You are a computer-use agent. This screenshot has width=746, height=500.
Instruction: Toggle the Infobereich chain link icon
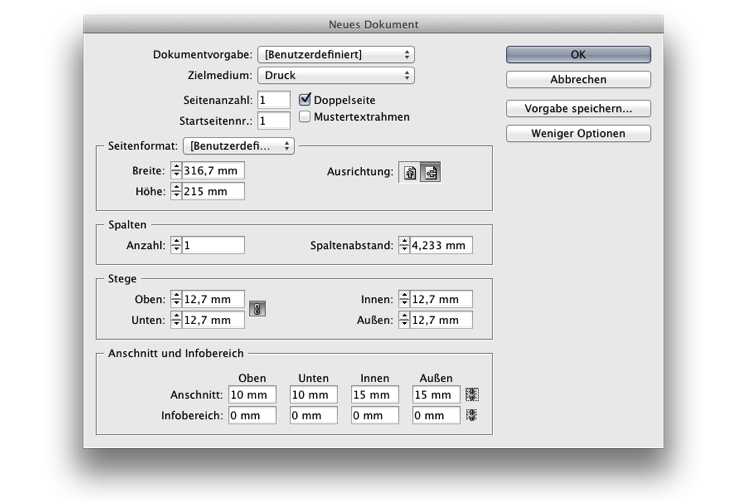[472, 415]
